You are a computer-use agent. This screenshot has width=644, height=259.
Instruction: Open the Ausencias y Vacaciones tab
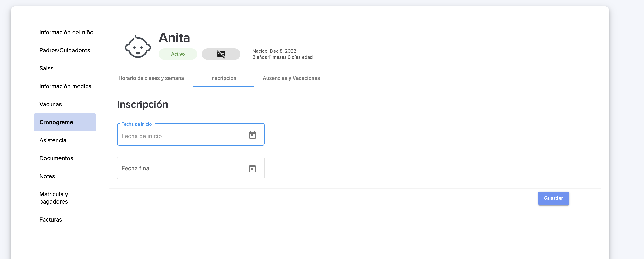pyautogui.click(x=291, y=78)
